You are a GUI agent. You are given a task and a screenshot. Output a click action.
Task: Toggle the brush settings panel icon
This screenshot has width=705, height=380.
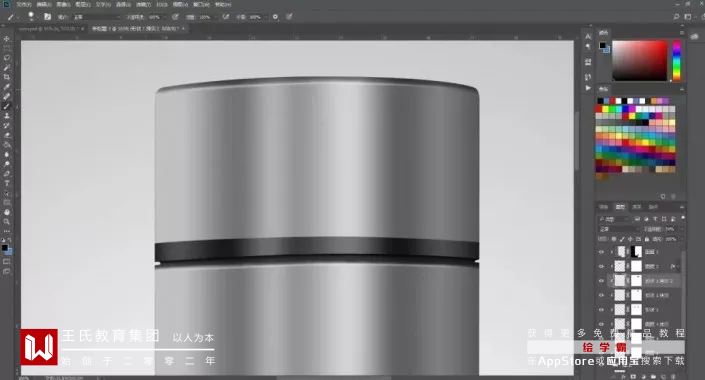point(48,17)
